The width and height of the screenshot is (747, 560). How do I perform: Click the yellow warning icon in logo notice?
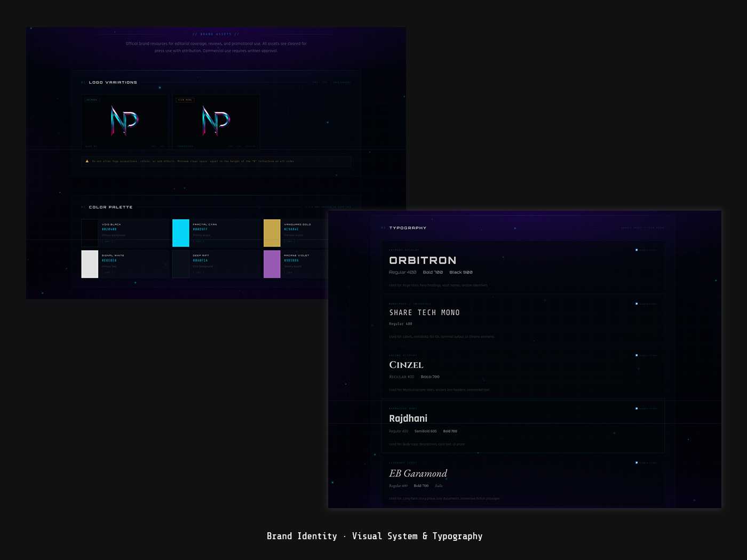point(87,161)
